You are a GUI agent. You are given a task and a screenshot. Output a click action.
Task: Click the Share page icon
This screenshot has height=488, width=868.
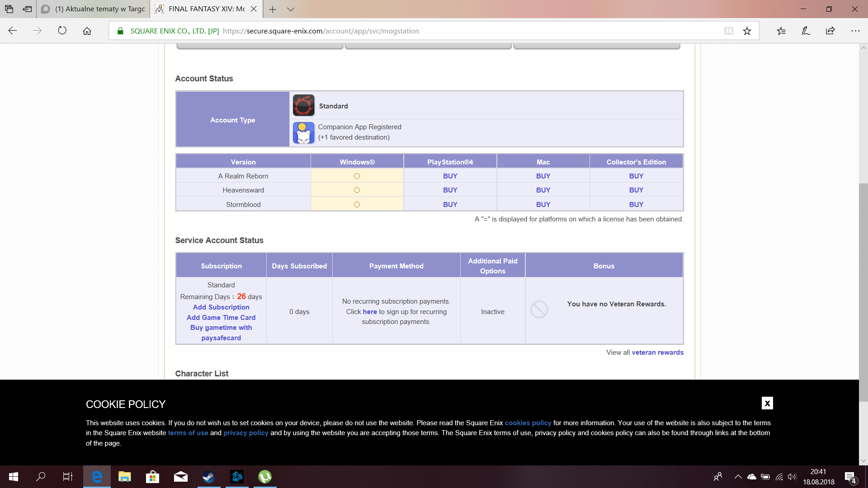coord(830,31)
